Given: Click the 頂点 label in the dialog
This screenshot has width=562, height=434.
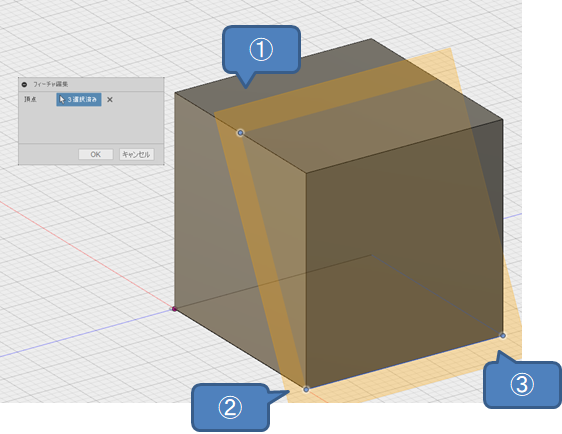Looking at the screenshot, I should pyautogui.click(x=30, y=99).
